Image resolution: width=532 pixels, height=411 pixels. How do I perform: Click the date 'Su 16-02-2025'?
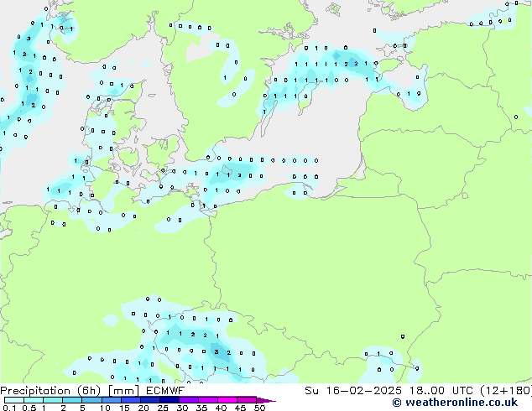pos(353,391)
